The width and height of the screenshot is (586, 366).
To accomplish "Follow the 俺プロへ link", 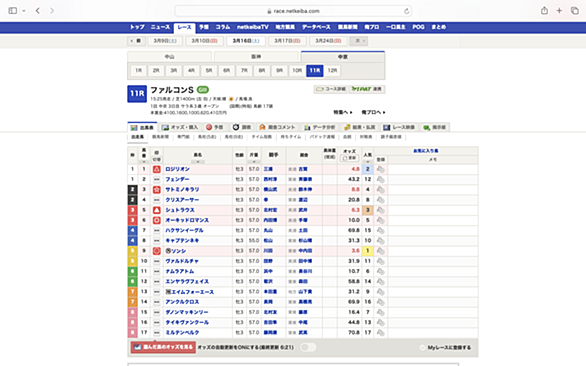I will 373,112.
